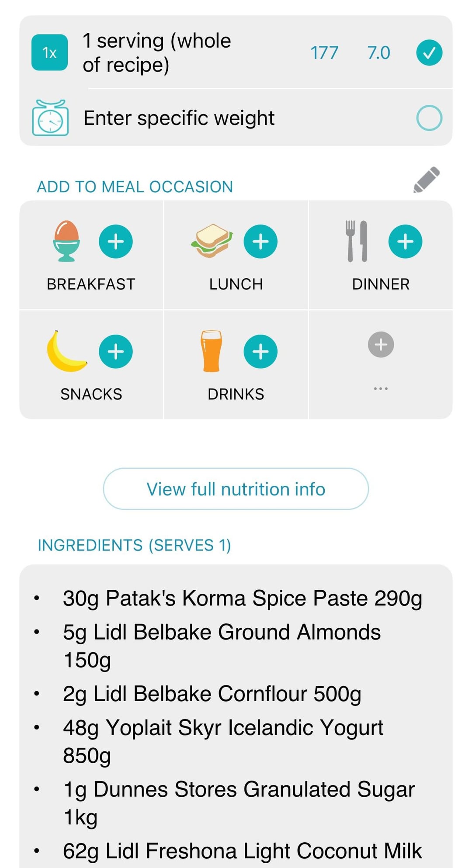Tap the pencil edit icon
Viewport: 472px width, 868px height.
click(426, 180)
